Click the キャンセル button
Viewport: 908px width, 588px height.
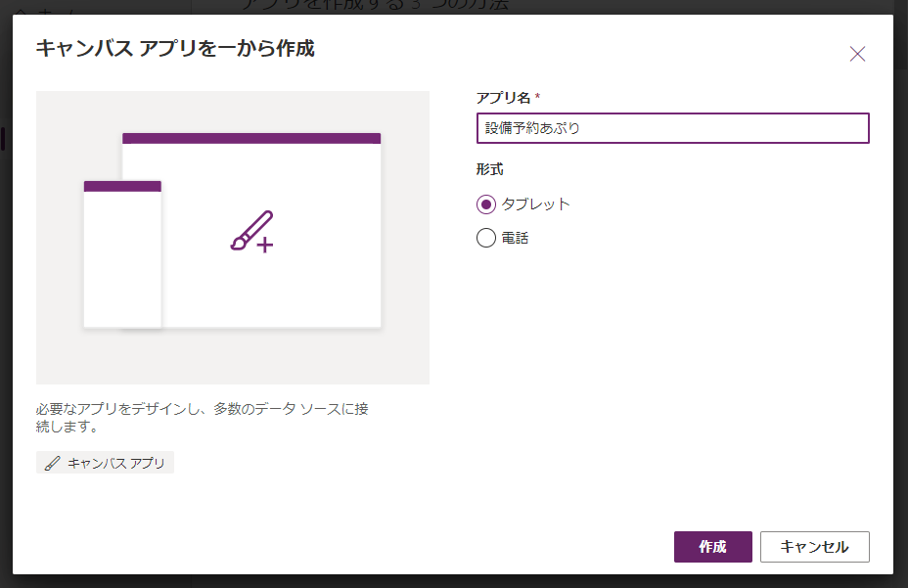point(814,547)
